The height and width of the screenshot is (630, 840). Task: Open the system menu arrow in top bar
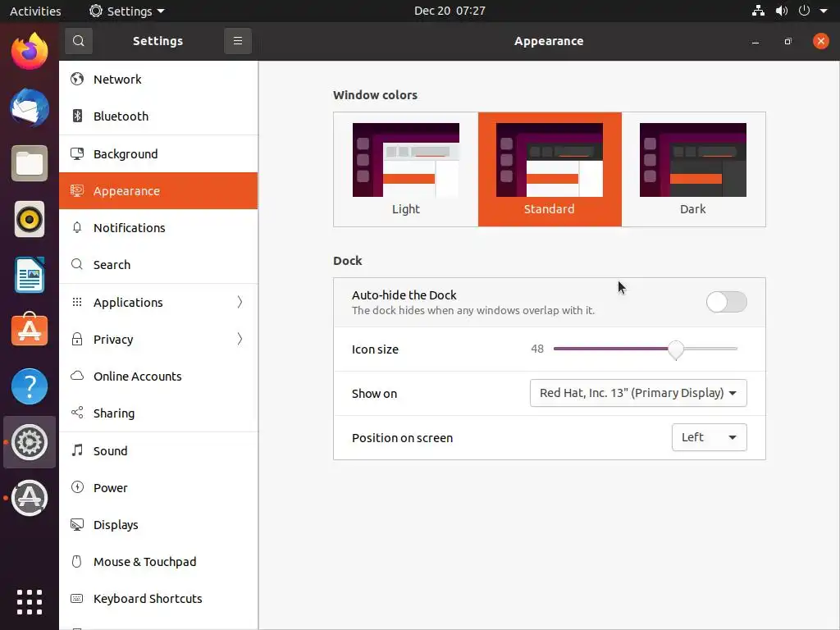coord(824,11)
